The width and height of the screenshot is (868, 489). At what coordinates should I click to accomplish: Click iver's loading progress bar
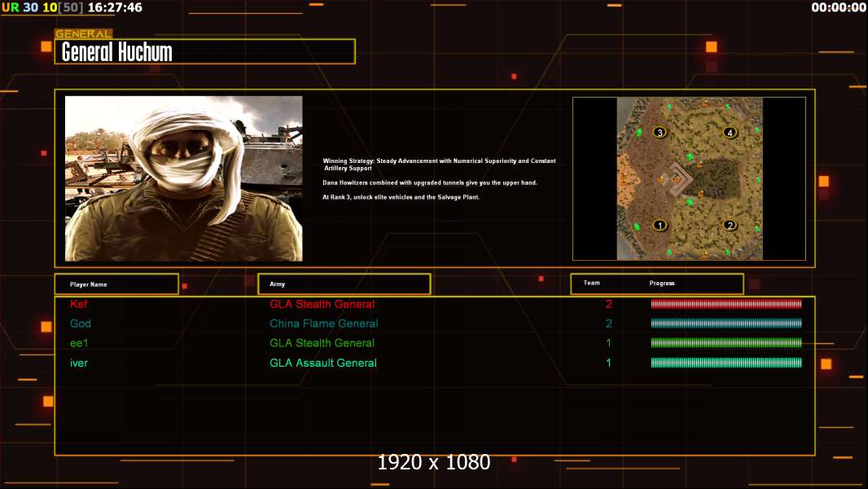726,363
